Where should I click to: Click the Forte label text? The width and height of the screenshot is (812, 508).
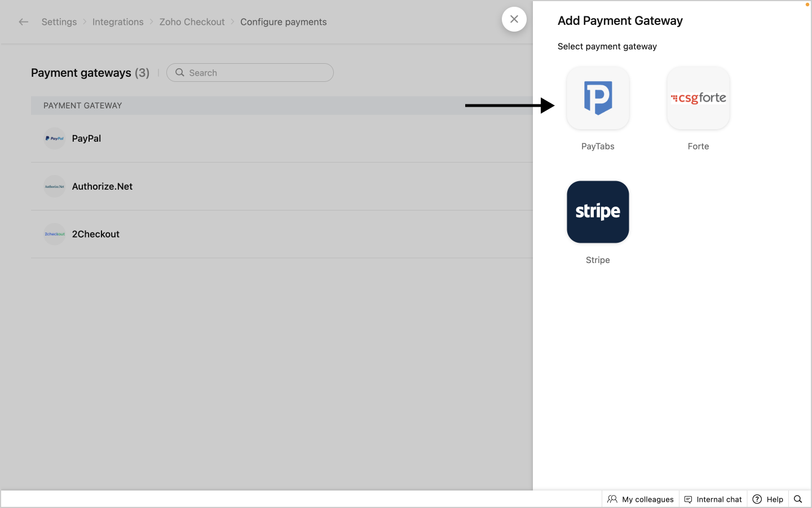tap(698, 146)
